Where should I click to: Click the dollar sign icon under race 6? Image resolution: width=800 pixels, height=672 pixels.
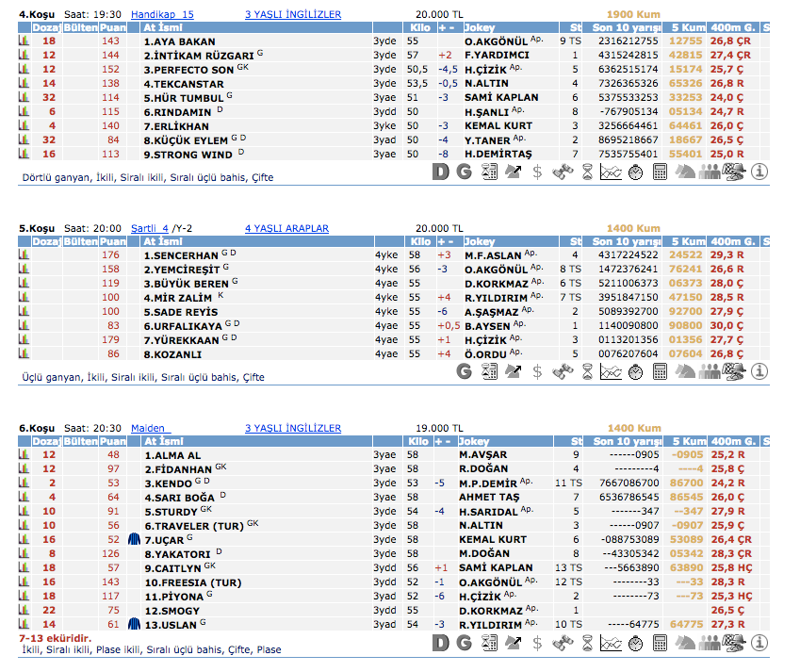(x=537, y=644)
